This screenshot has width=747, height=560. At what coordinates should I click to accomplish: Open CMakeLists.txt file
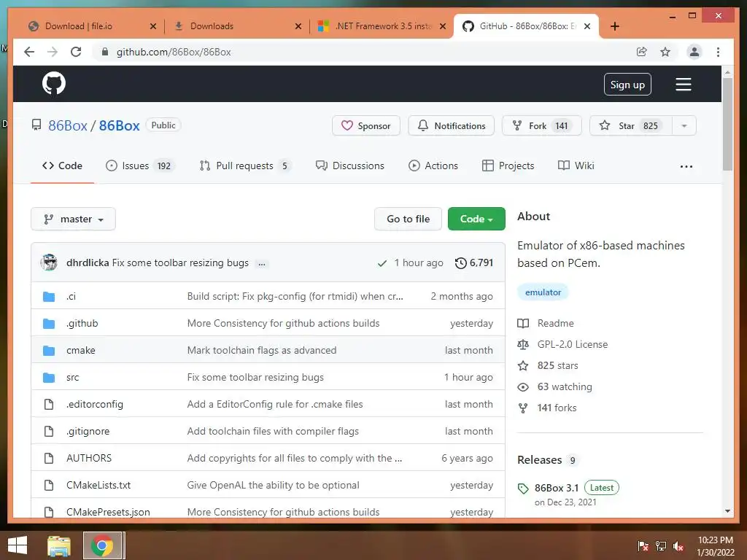(98, 485)
